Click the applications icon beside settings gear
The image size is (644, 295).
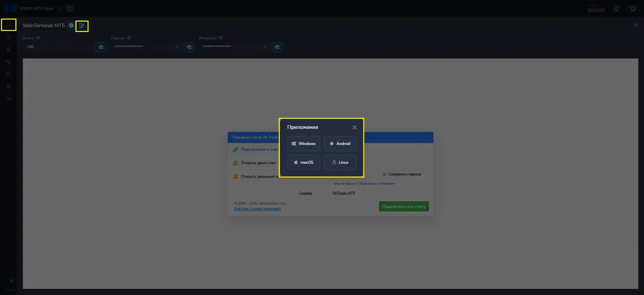point(82,26)
